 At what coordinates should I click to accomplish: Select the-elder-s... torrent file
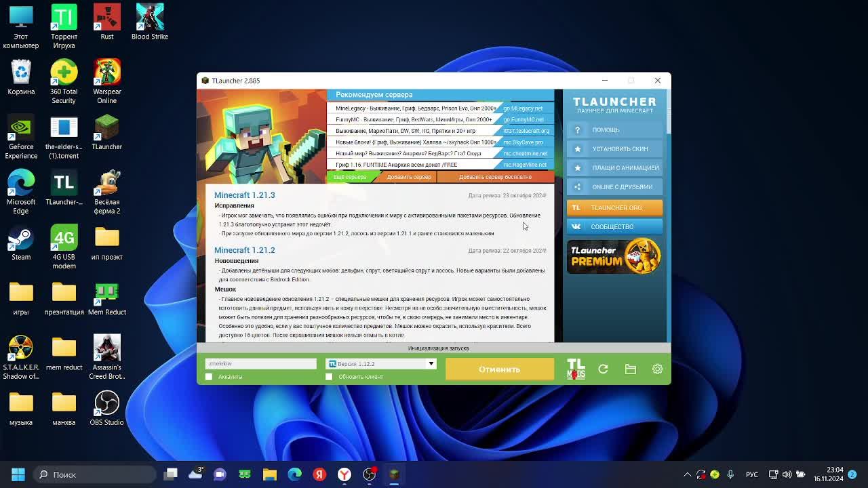[64, 138]
